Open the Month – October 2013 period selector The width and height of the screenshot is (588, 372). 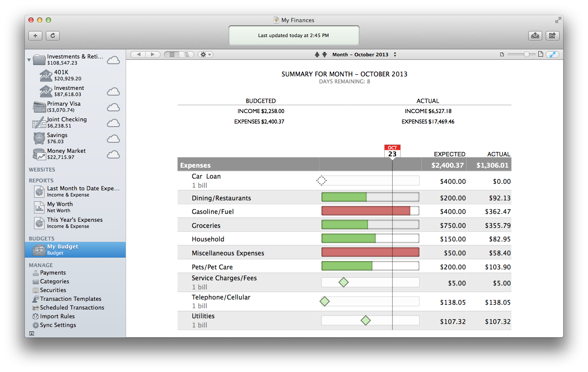click(x=364, y=55)
